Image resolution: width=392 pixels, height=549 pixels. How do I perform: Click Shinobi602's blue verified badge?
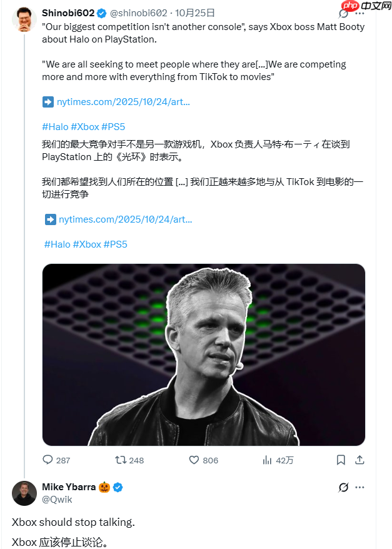[102, 13]
